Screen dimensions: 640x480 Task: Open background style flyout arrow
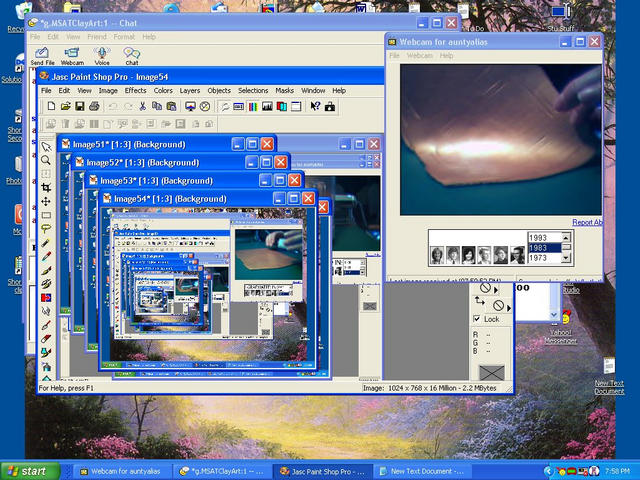coord(509,308)
